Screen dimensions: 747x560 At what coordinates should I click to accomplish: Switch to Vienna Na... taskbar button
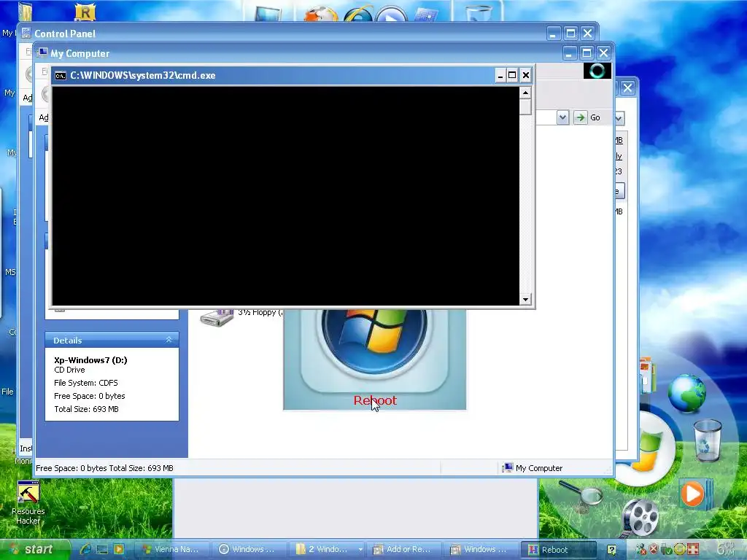[x=173, y=549]
